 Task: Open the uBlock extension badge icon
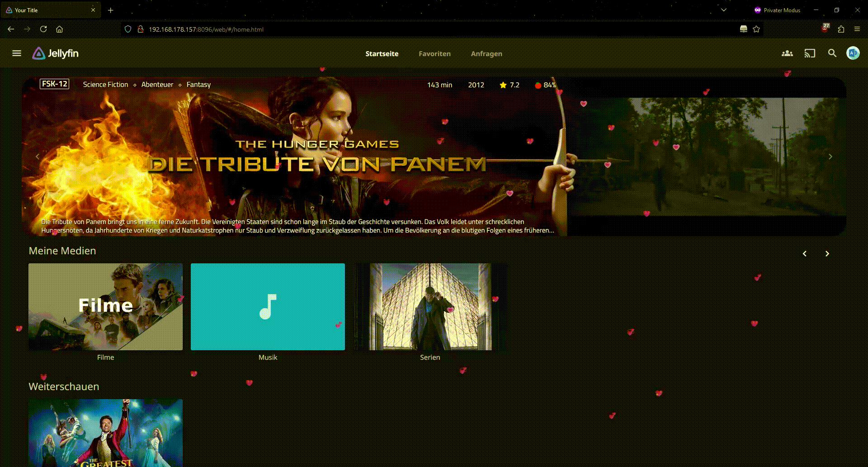click(x=825, y=29)
